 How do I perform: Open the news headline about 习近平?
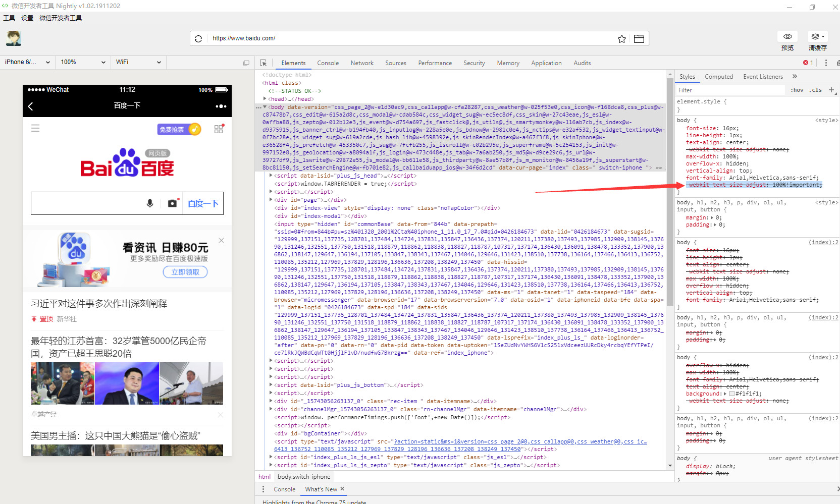click(99, 304)
